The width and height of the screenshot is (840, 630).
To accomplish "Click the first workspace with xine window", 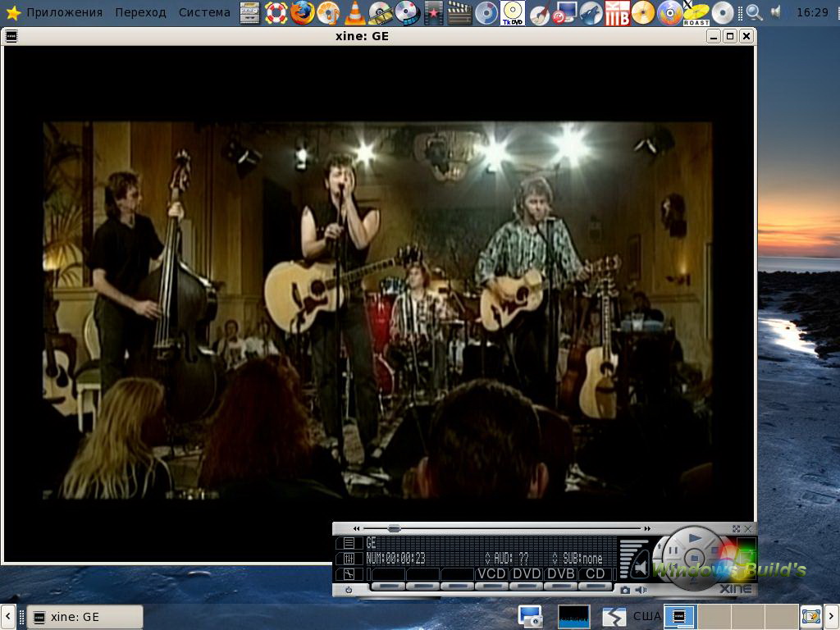I will (680, 617).
